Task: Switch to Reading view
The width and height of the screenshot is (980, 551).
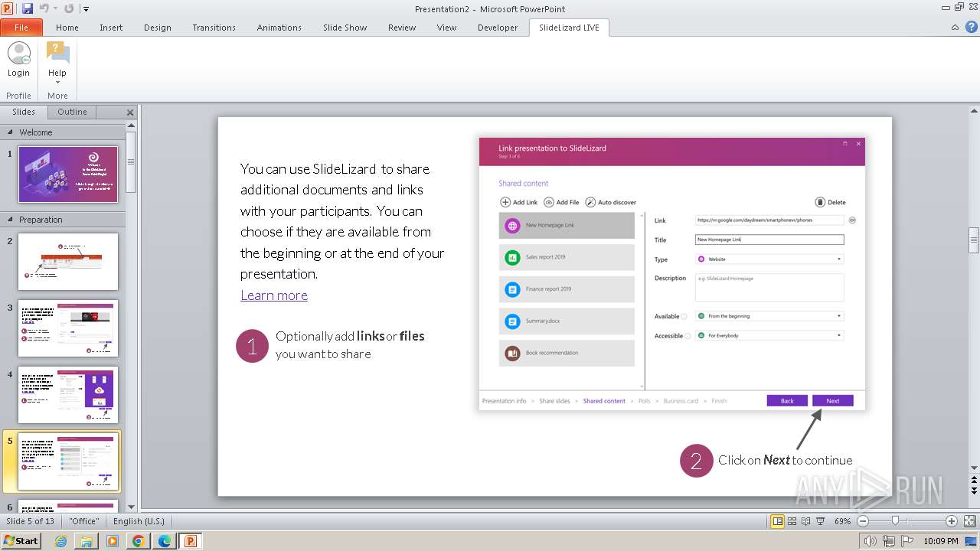Action: point(806,521)
